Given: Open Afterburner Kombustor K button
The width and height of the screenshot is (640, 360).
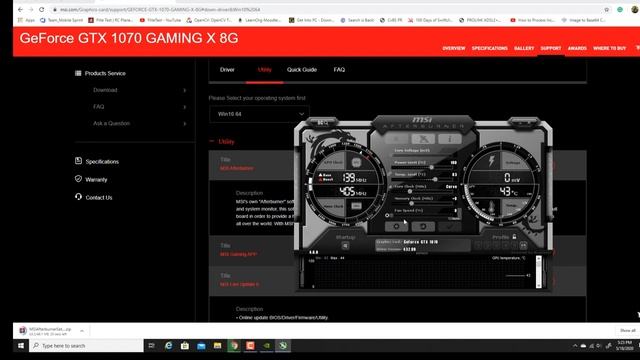Looking at the screenshot, I should pyautogui.click(x=423, y=139).
